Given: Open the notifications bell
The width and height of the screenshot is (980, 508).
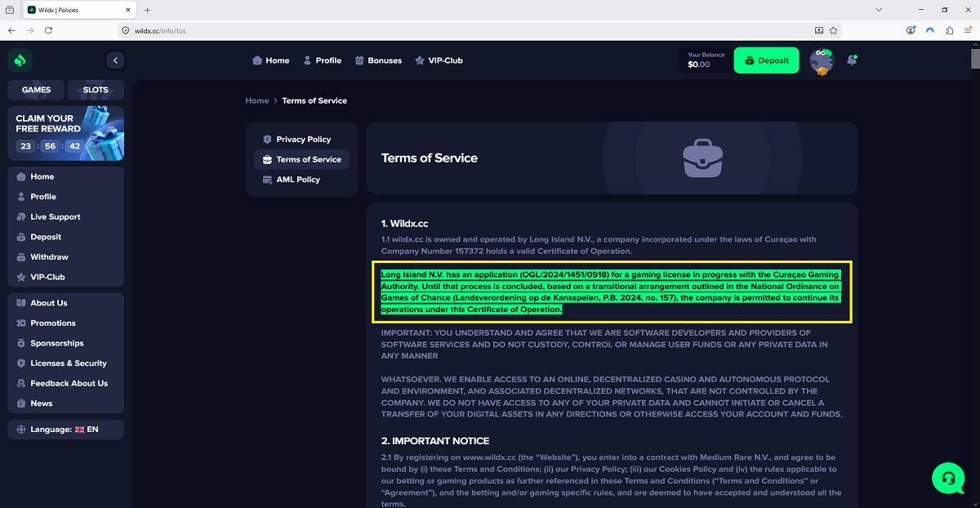Looking at the screenshot, I should [853, 60].
